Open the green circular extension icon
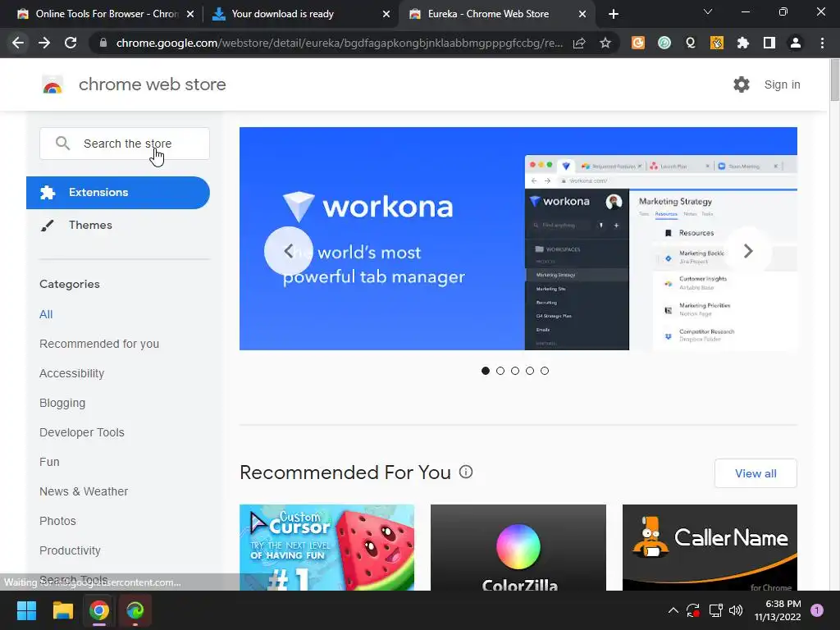Screen dimensions: 840x630 [664, 43]
